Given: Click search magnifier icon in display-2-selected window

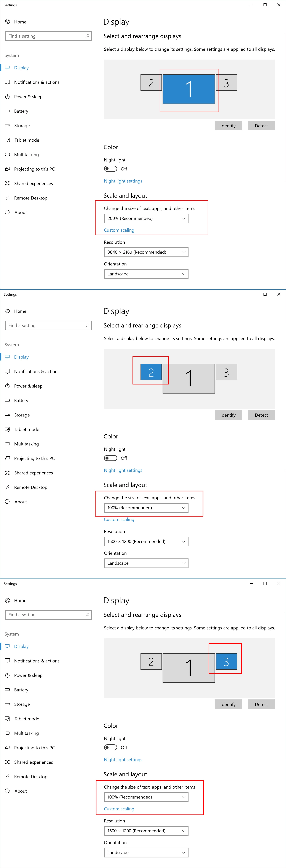Looking at the screenshot, I should pyautogui.click(x=87, y=326).
